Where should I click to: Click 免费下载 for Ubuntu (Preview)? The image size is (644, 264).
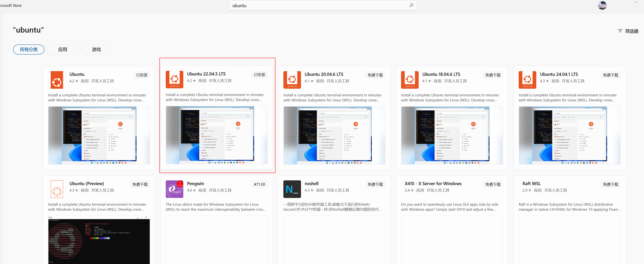tap(140, 184)
